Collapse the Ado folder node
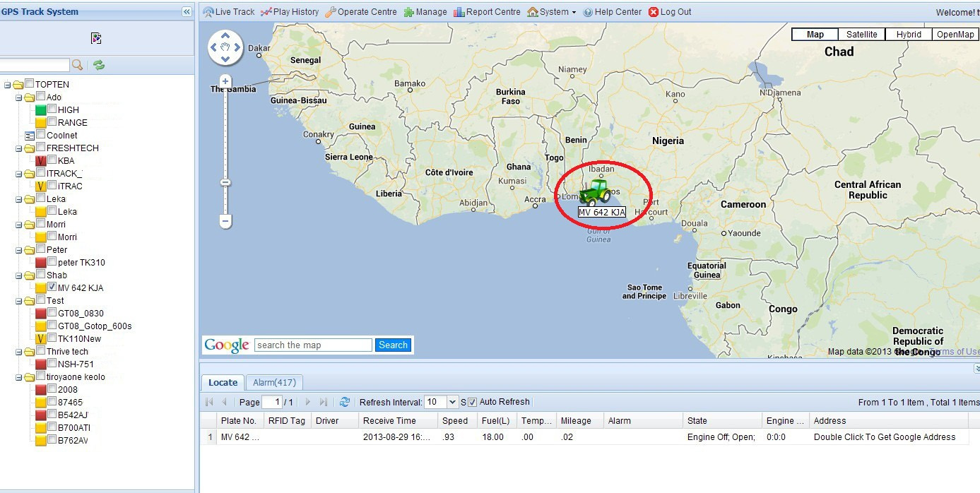 pos(18,97)
